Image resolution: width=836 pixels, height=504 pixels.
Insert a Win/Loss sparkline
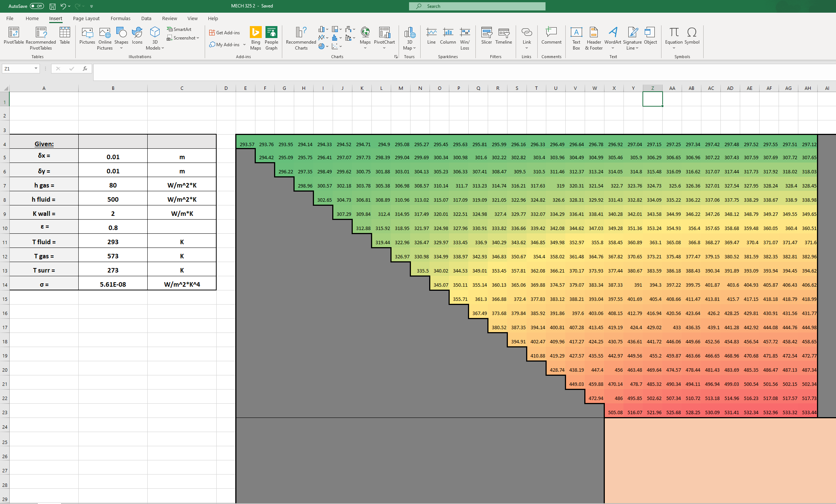(465, 38)
